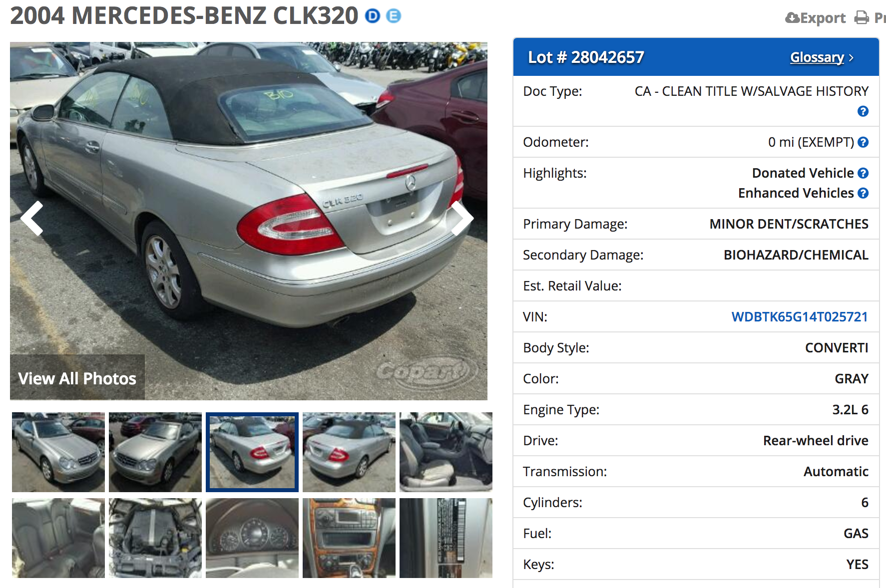This screenshot has height=588, width=886.
Task: Select the rear seats thumbnail
Action: pyautogui.click(x=58, y=538)
